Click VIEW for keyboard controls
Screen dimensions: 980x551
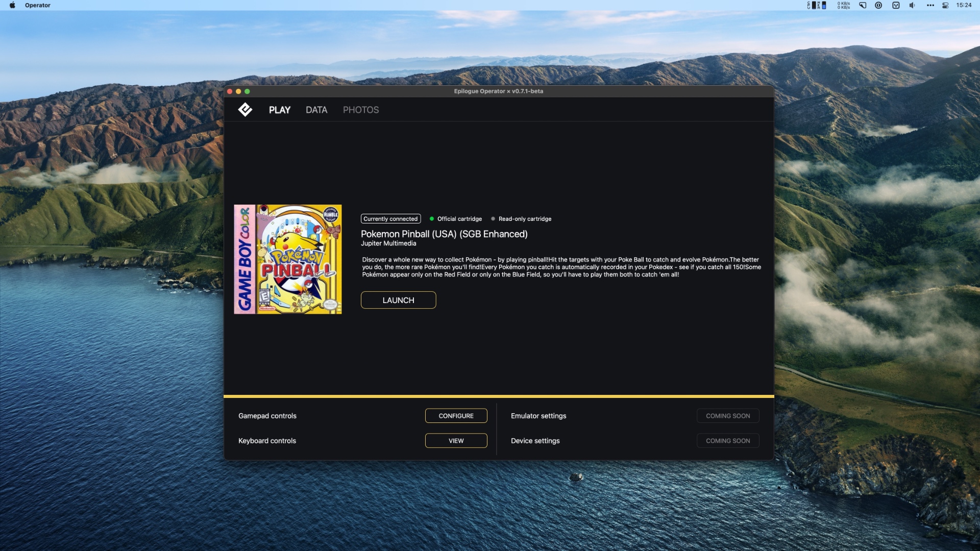pyautogui.click(x=456, y=441)
